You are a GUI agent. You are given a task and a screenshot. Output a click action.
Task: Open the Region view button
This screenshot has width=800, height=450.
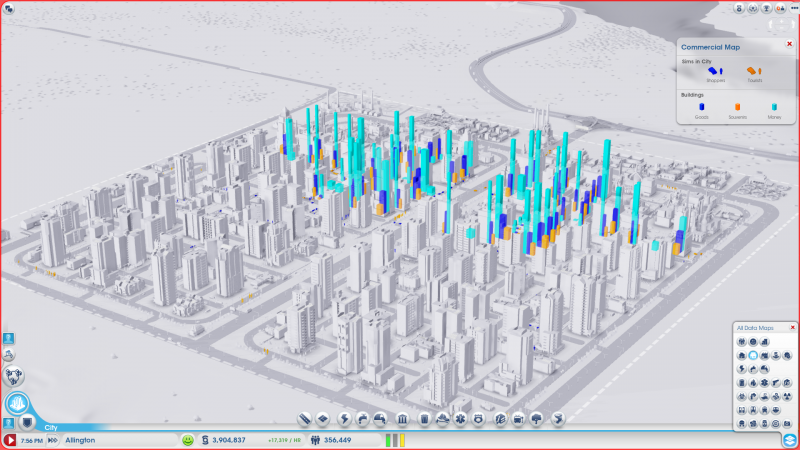point(13,377)
